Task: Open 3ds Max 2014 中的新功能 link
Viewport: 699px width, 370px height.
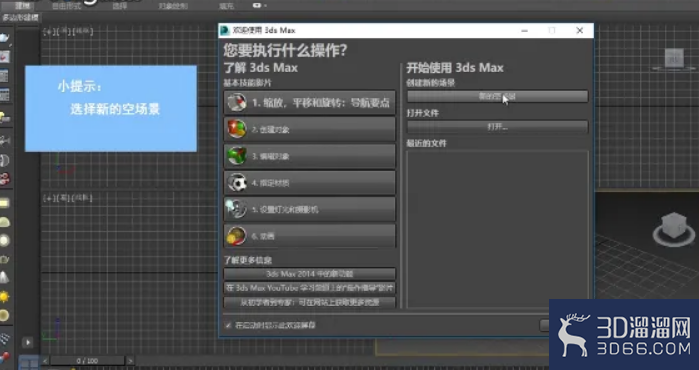Action: pyautogui.click(x=310, y=274)
